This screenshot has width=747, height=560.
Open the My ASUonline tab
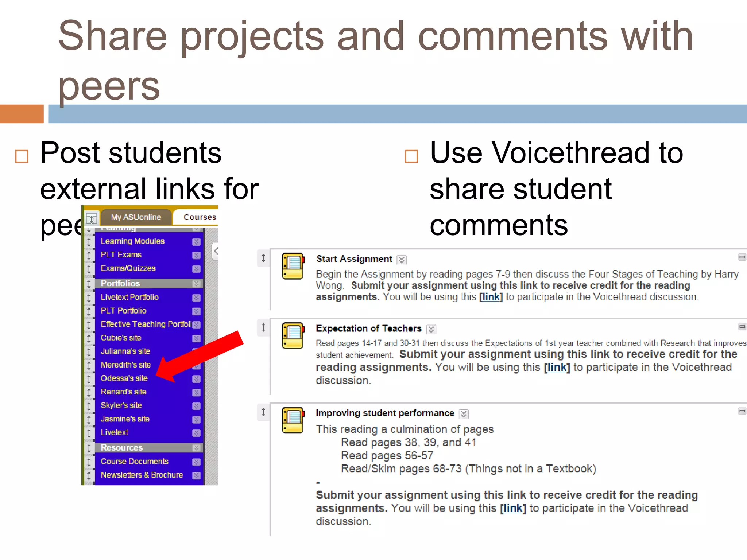(x=136, y=217)
